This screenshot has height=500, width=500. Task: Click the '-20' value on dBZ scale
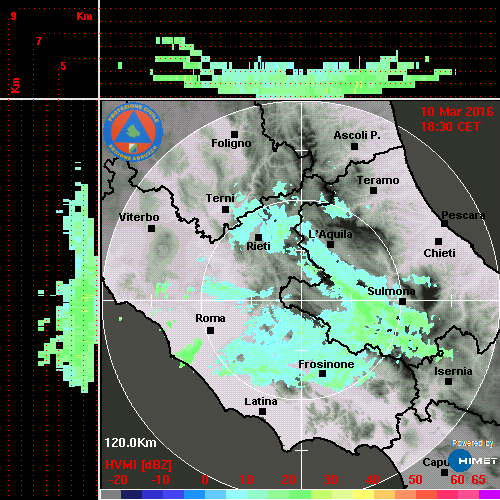[x=118, y=480]
